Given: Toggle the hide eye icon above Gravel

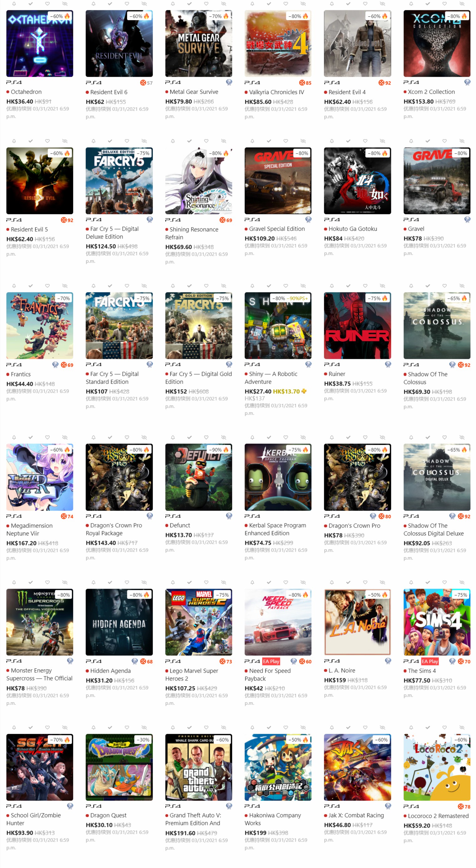Looking at the screenshot, I should [462, 141].
